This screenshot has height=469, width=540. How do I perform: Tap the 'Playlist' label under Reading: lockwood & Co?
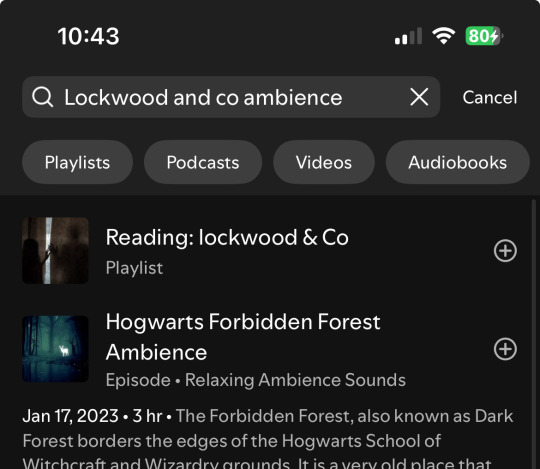pos(134,268)
